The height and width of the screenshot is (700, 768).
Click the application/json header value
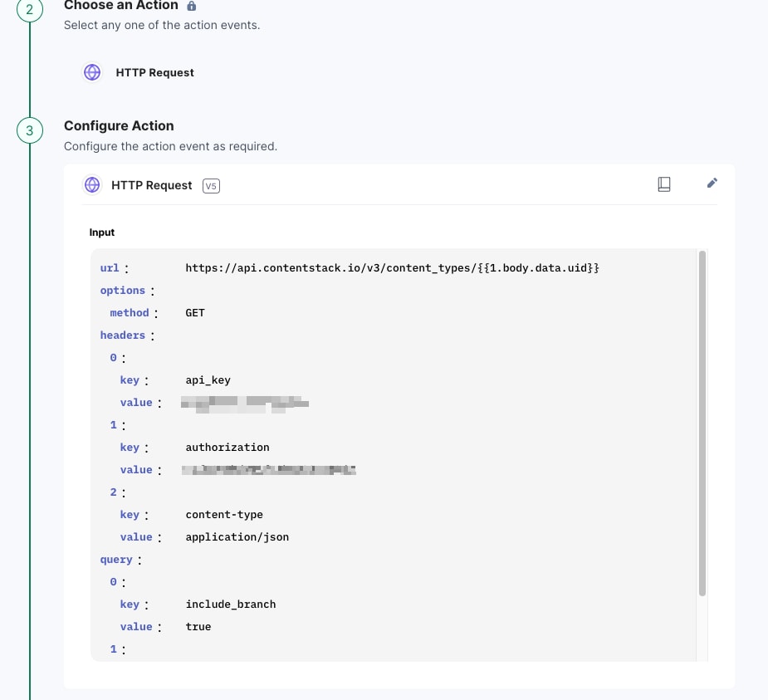237,537
